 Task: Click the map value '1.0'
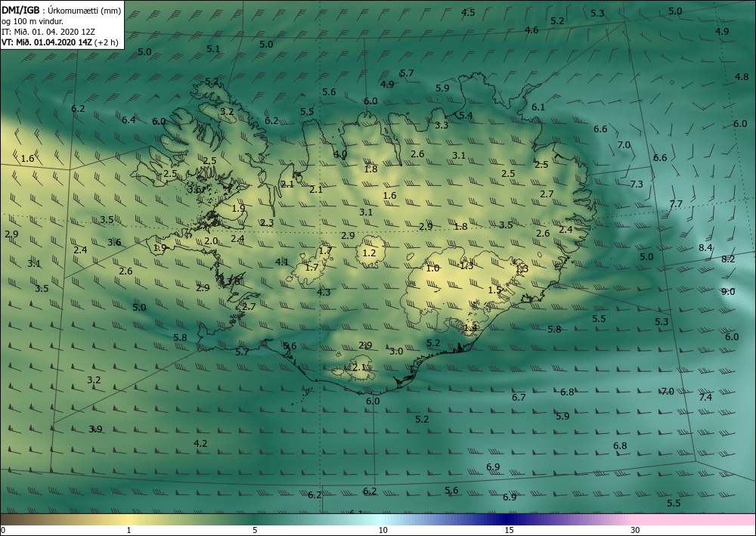tap(433, 268)
